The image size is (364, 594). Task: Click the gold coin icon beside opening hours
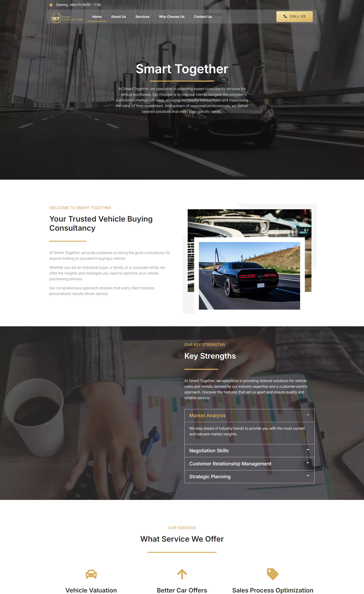[51, 5]
